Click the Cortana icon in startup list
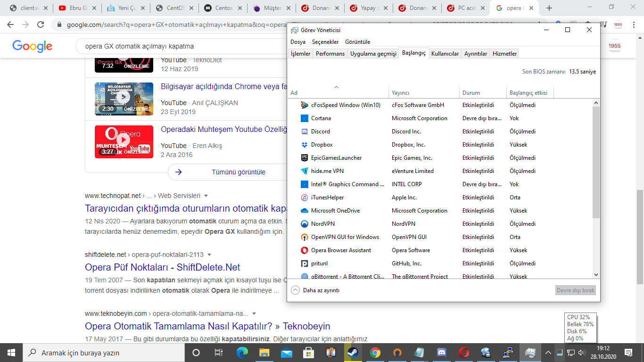Image resolution: width=644 pixels, height=362 pixels. (305, 118)
